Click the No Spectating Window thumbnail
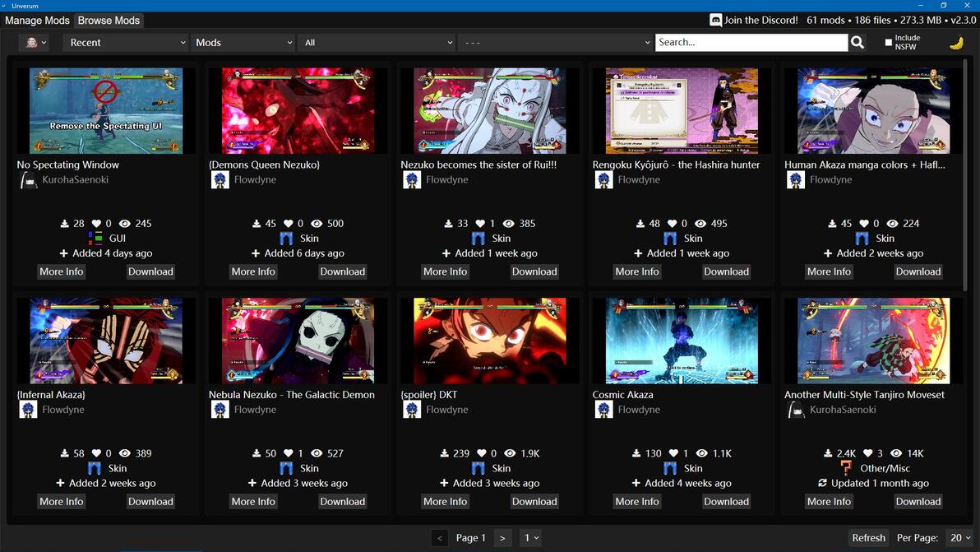 tap(106, 111)
